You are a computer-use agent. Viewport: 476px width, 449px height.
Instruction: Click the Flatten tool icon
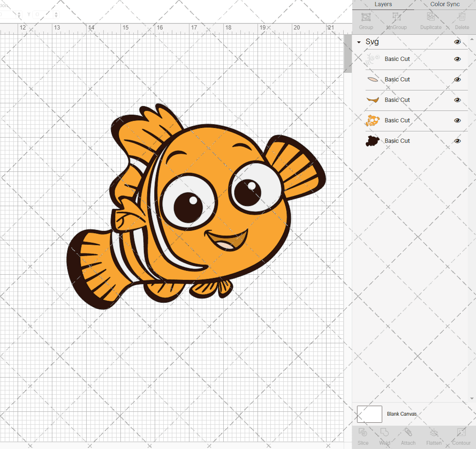tap(434, 432)
